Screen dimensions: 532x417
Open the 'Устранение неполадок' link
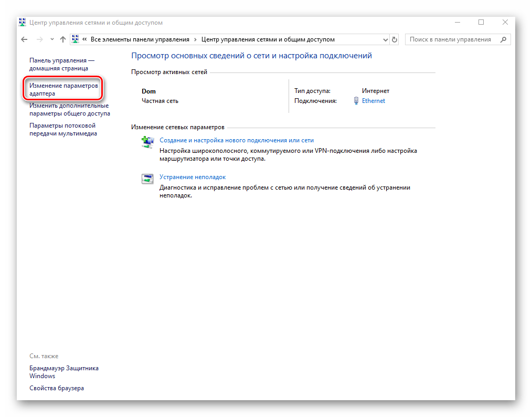coord(192,177)
